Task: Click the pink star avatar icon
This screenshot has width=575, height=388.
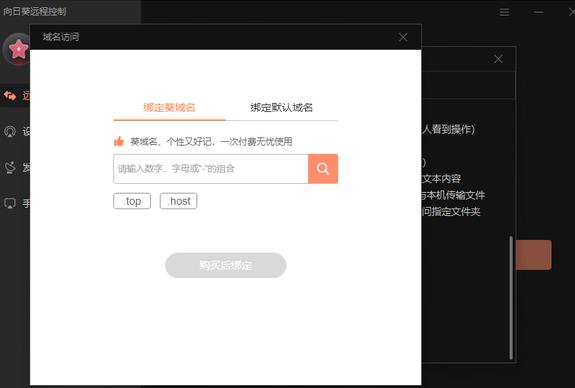Action: pyautogui.click(x=18, y=49)
